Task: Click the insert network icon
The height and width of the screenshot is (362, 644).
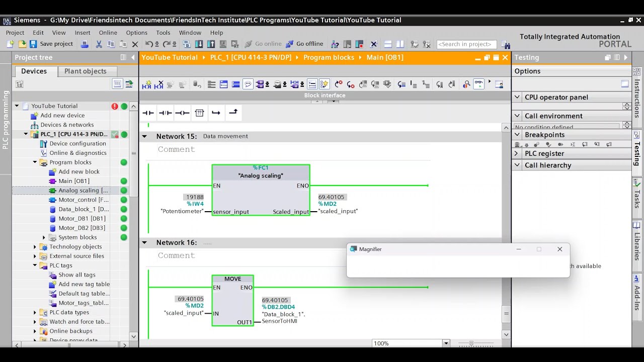Action: [x=146, y=84]
